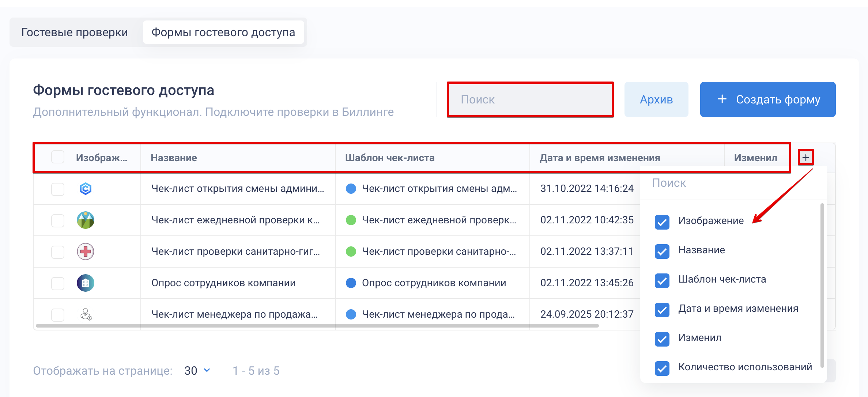Sort by the Дата и время изменения column
868x397 pixels.
coord(600,158)
